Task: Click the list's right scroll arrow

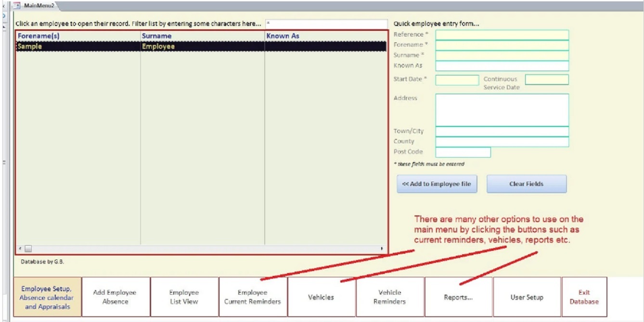Action: (383, 249)
